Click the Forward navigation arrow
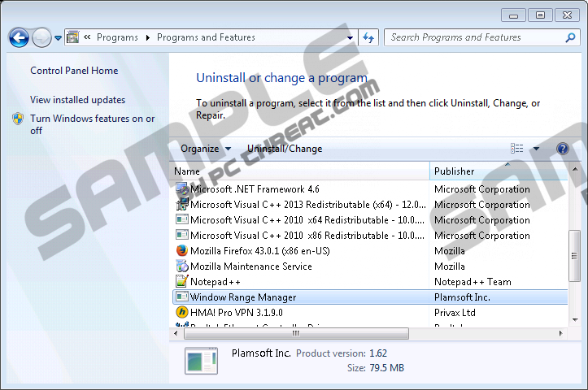The image size is (588, 390). coord(41,37)
